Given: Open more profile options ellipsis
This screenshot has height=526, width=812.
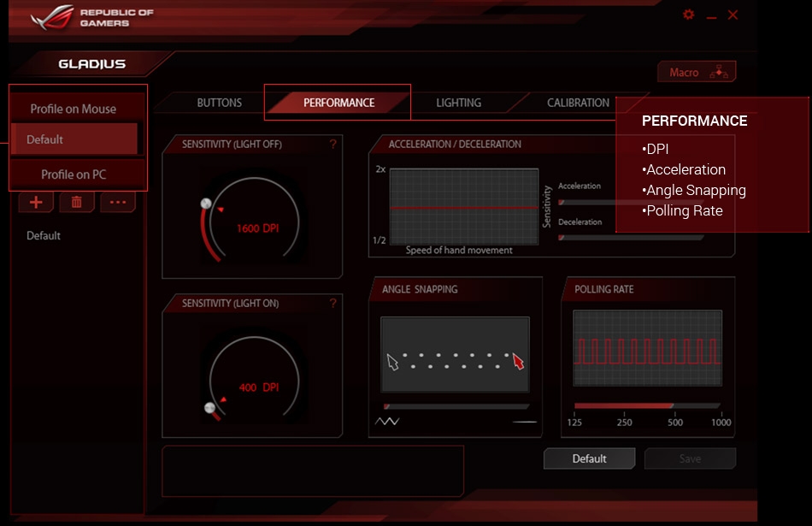Looking at the screenshot, I should click(118, 202).
